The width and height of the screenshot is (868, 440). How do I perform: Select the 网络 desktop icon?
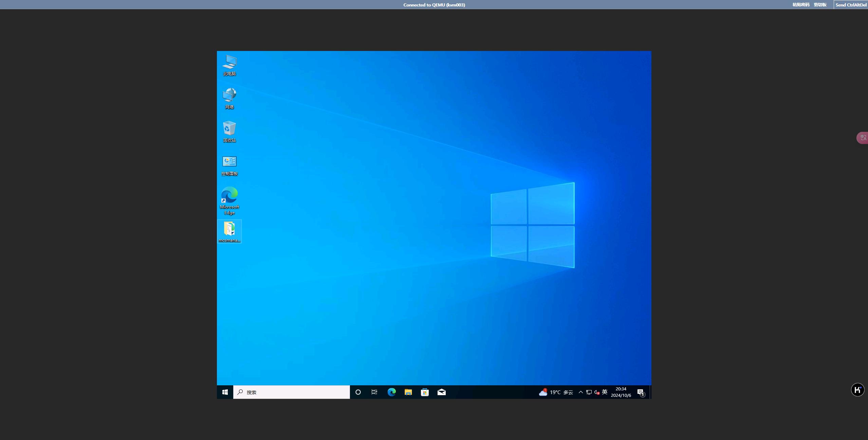(x=229, y=99)
